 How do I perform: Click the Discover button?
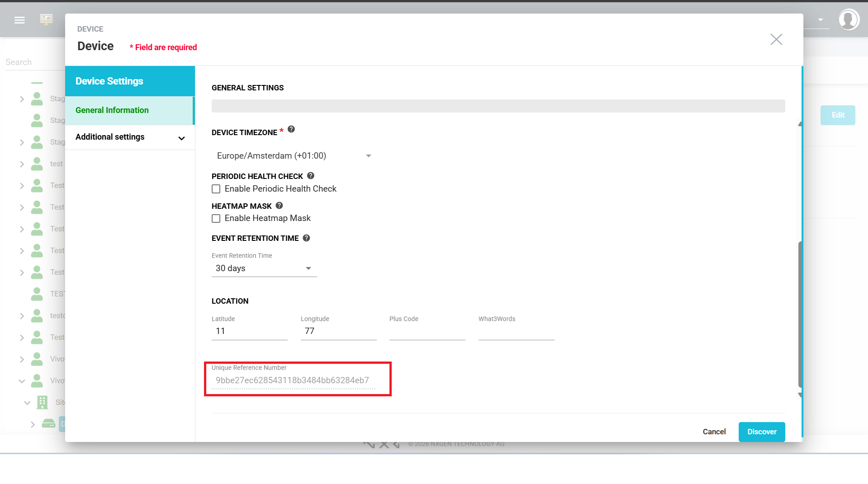(762, 432)
